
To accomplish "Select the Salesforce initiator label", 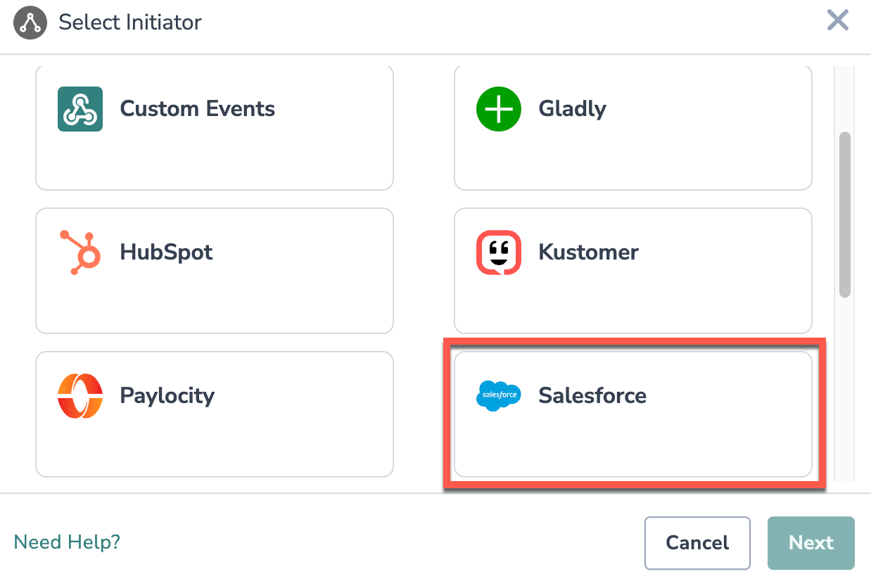I will [x=592, y=395].
